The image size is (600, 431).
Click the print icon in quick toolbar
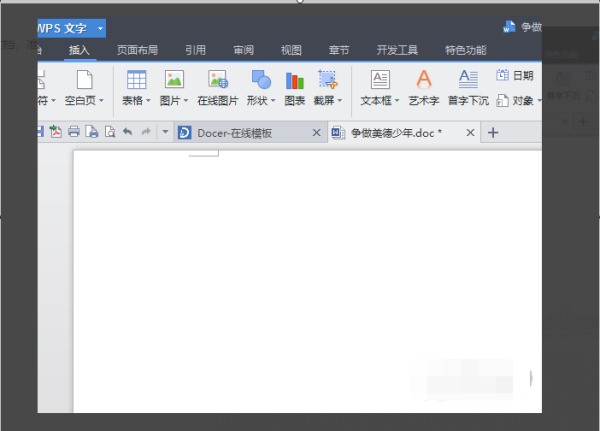pyautogui.click(x=74, y=132)
